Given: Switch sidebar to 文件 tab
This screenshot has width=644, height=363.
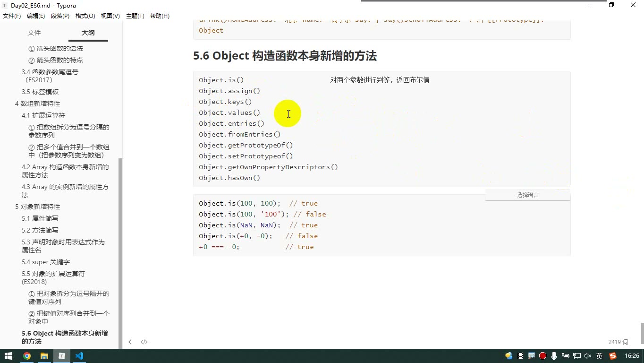Looking at the screenshot, I should (34, 33).
